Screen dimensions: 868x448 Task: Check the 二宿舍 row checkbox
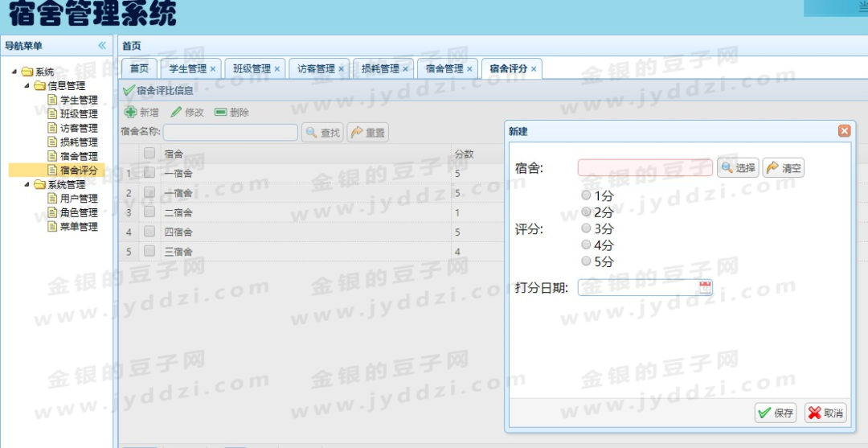(x=149, y=212)
